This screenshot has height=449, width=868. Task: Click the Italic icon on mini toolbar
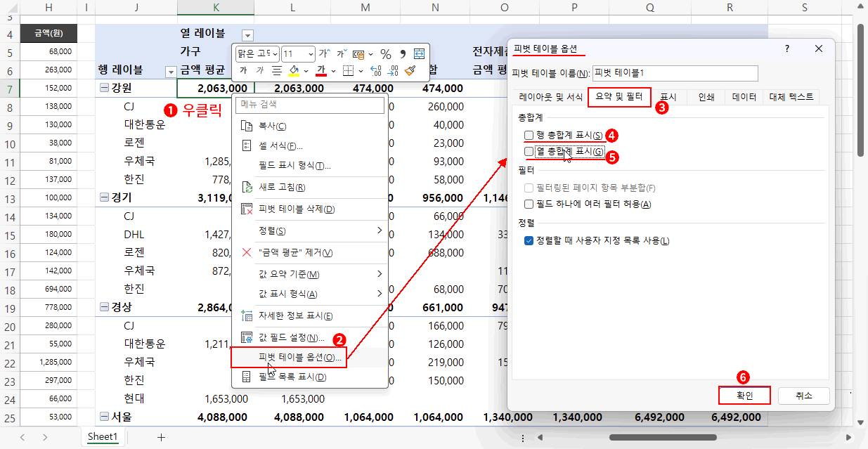(259, 70)
